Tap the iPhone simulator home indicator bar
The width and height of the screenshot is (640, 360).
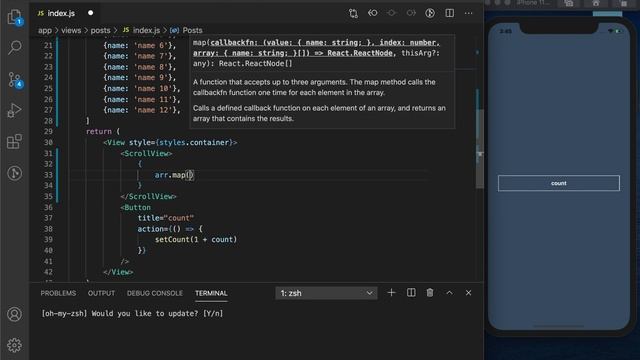click(558, 326)
